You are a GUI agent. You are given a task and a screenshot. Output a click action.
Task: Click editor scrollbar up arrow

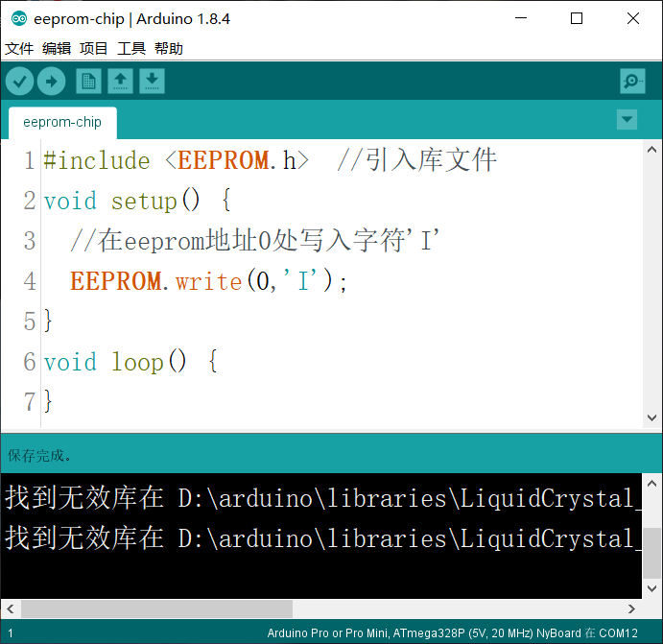click(x=652, y=150)
